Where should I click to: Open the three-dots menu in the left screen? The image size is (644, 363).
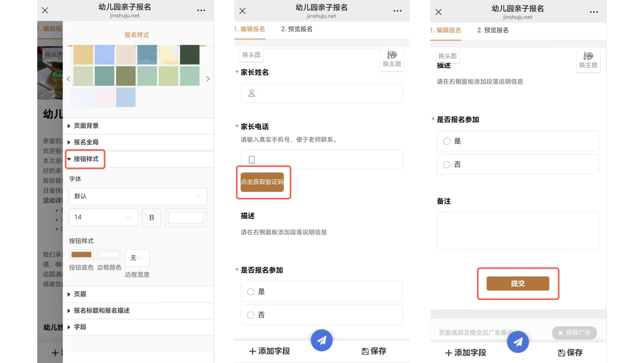point(201,11)
